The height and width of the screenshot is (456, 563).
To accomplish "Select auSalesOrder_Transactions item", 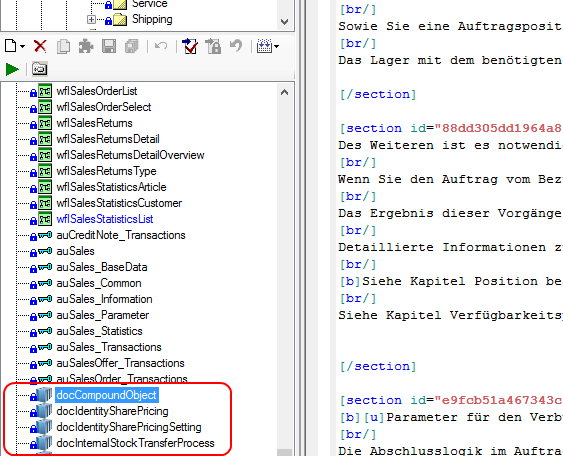I will coord(122,379).
